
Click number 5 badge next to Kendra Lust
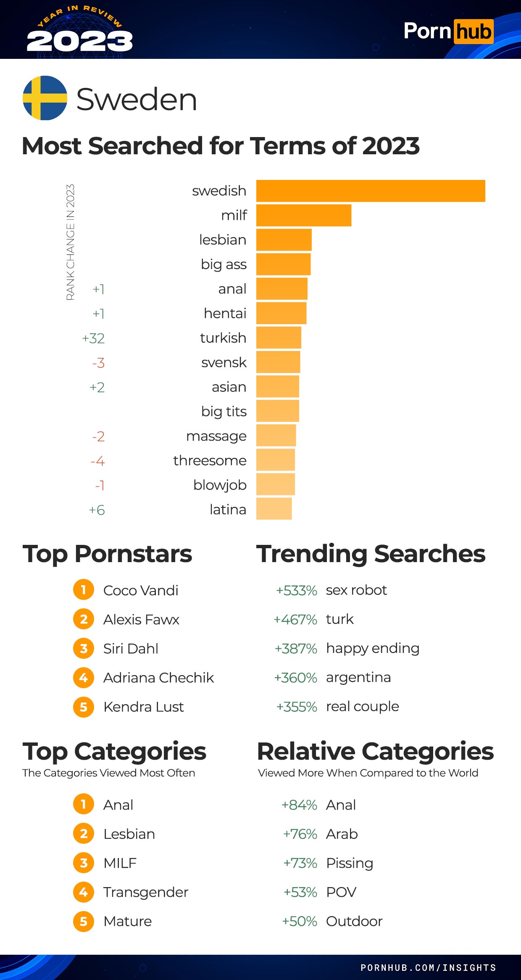click(x=84, y=707)
